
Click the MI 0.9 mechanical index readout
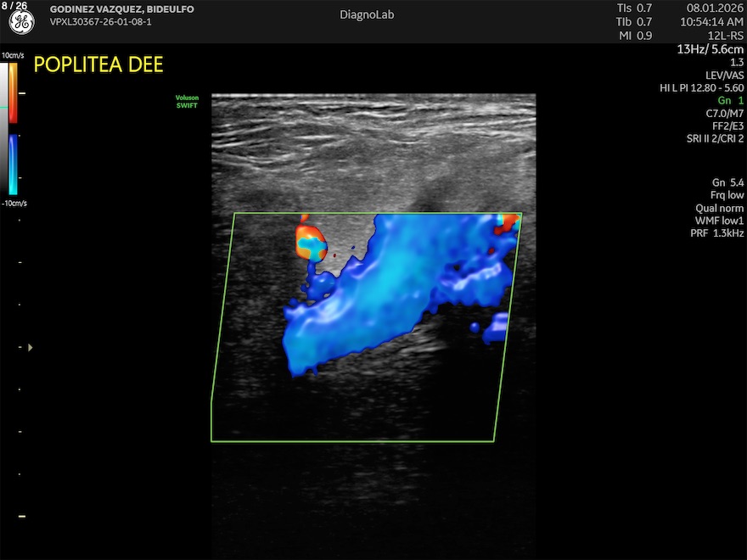(634, 35)
